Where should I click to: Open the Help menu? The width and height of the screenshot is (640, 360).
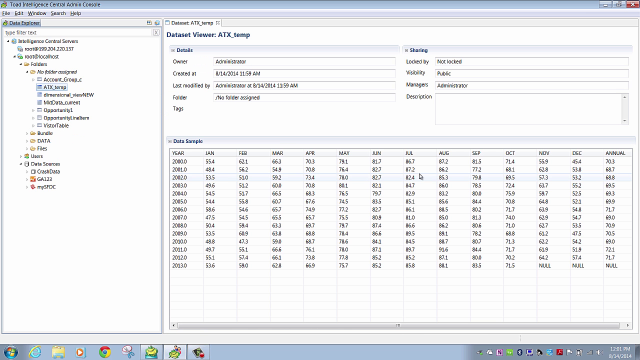[76, 13]
